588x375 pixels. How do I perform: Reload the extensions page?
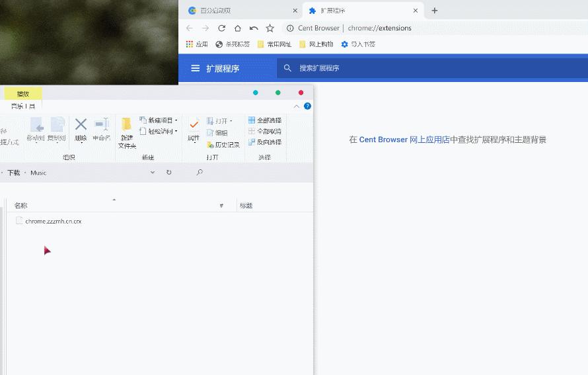click(x=221, y=28)
